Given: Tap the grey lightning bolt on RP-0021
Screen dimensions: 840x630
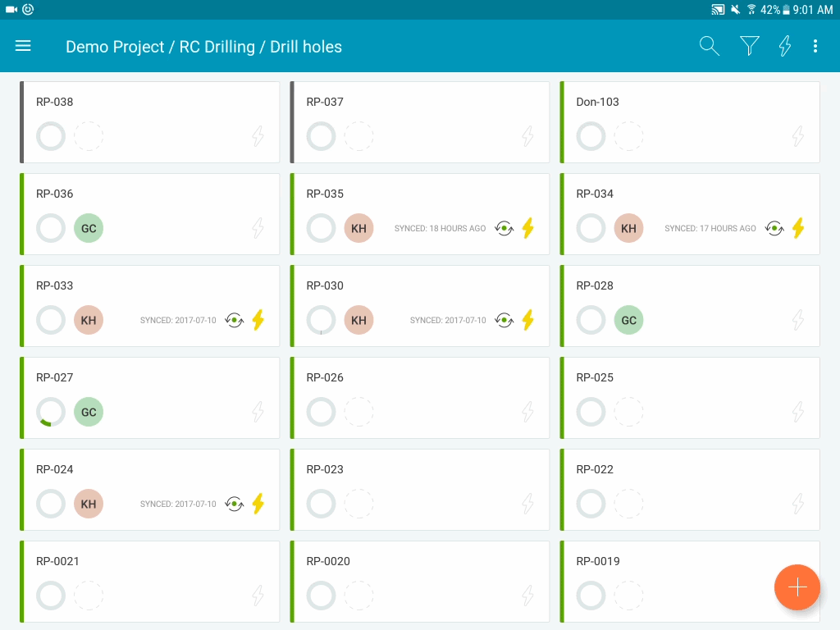Looking at the screenshot, I should (x=258, y=596).
